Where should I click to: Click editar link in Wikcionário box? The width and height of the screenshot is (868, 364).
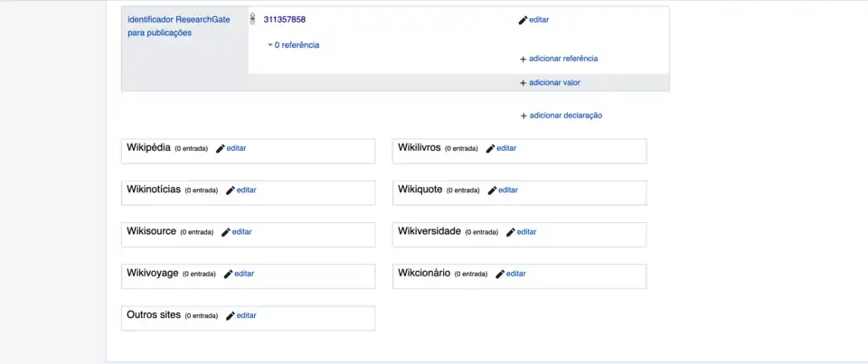(x=515, y=274)
